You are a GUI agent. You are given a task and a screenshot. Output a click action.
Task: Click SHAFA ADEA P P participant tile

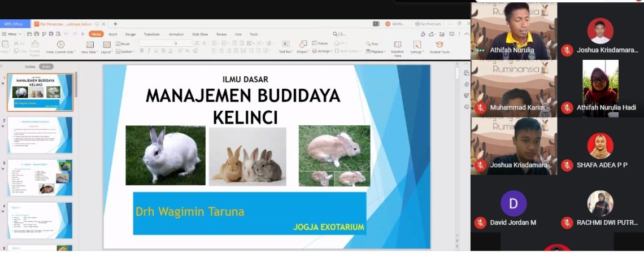point(601,146)
